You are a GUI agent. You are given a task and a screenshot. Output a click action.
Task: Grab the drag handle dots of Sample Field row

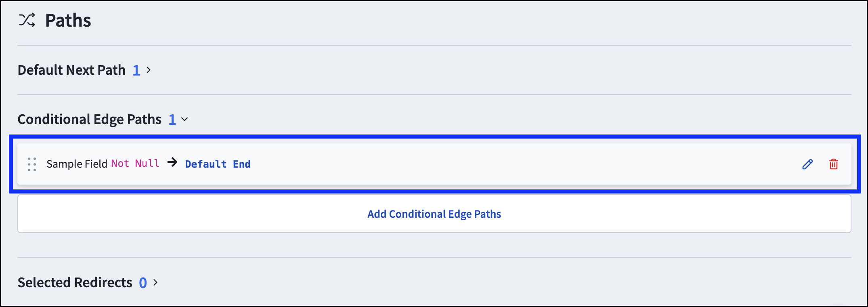(x=32, y=164)
